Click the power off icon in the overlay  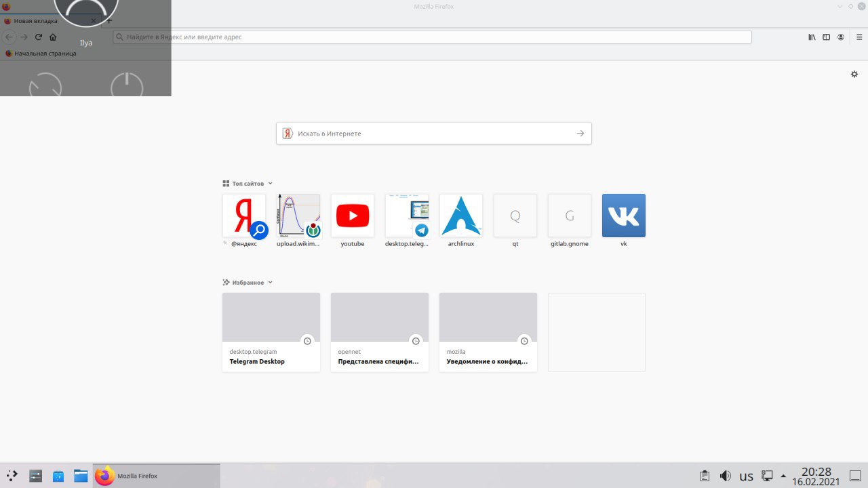127,84
